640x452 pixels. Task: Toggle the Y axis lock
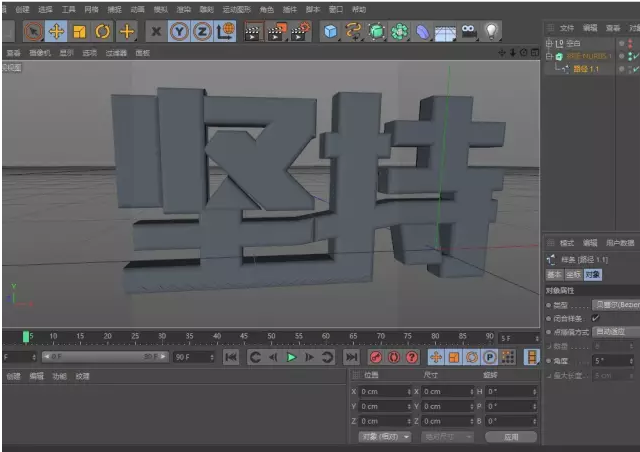pos(179,32)
